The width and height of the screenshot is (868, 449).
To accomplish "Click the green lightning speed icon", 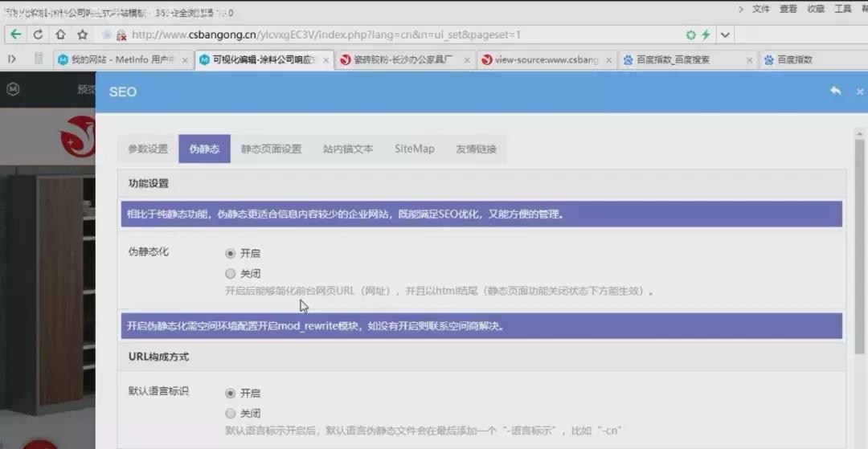I will click(706, 35).
